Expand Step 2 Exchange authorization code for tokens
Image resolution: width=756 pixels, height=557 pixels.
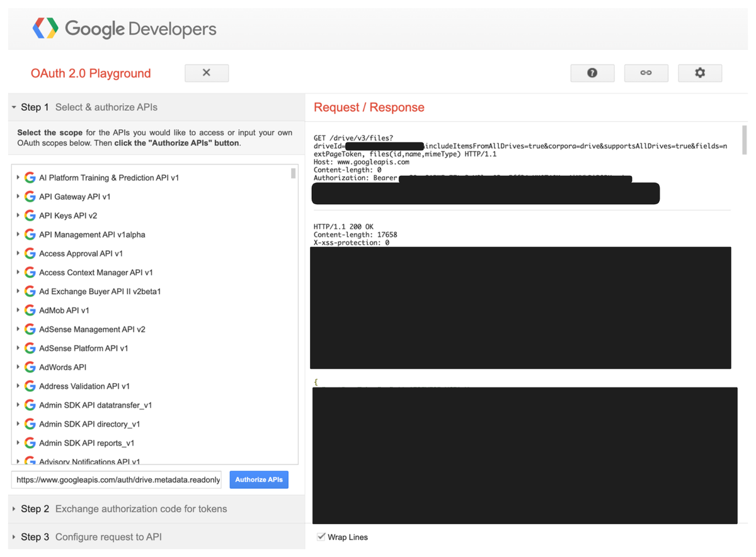[156, 508]
